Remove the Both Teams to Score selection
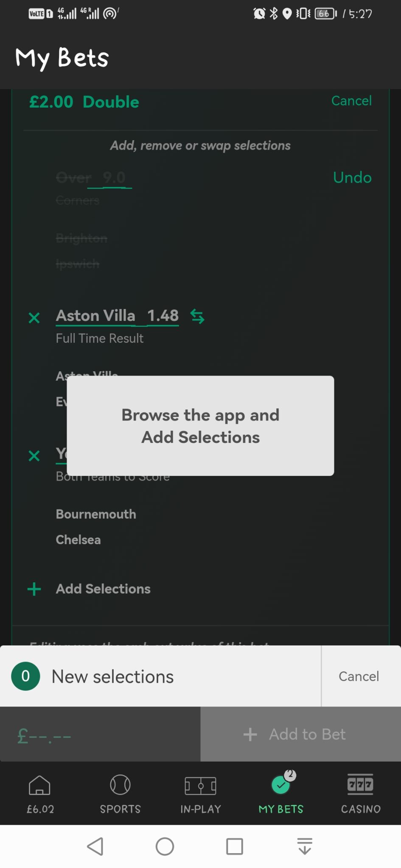Screen dimensions: 401x868 [x=34, y=456]
